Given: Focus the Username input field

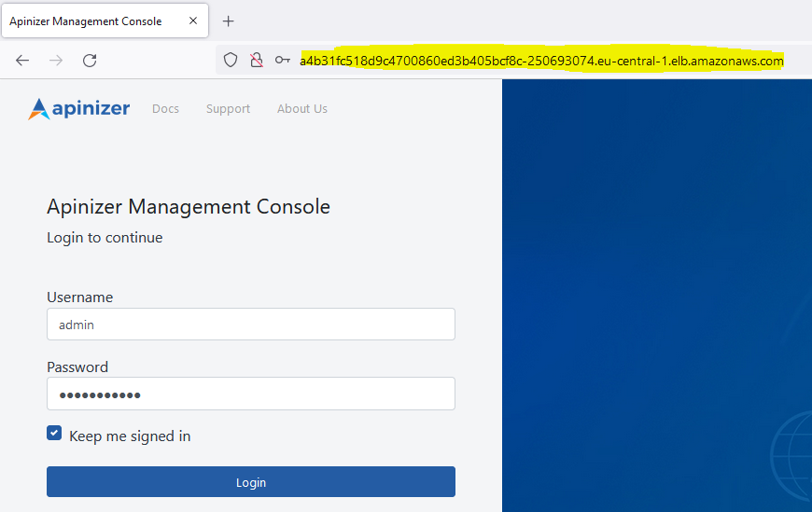Looking at the screenshot, I should tap(250, 325).
